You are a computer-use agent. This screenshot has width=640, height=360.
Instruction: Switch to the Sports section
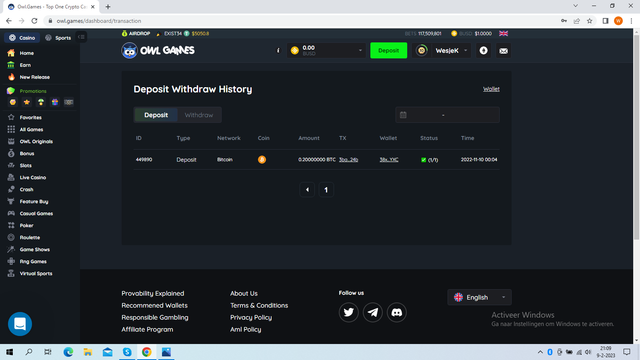tap(58, 38)
